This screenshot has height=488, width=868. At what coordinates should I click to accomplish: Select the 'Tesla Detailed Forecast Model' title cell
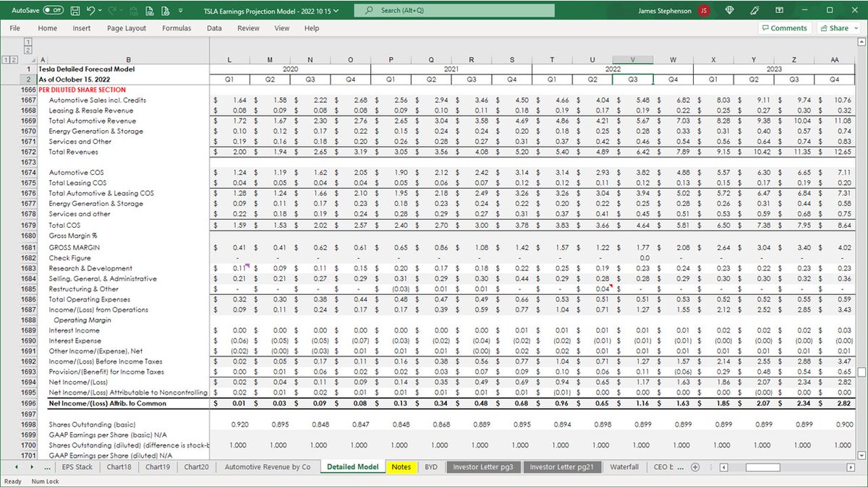[x=124, y=69]
